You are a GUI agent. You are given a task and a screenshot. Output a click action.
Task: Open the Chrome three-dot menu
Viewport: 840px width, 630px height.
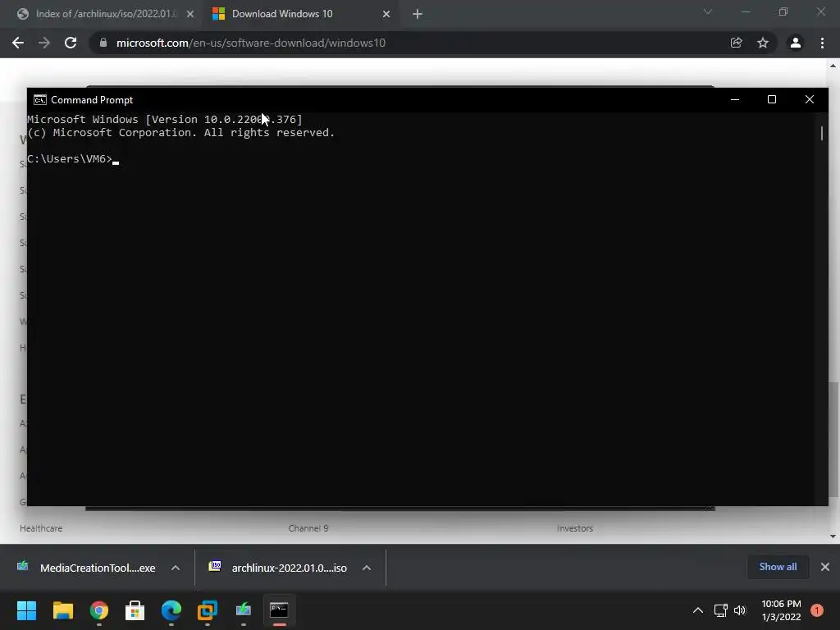click(822, 43)
